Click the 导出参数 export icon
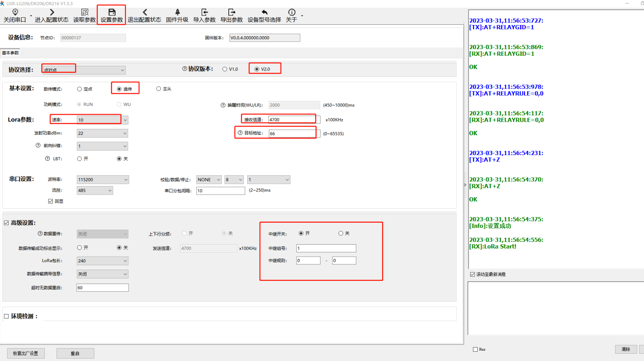Screen dimensions: 644x361 tap(231, 12)
